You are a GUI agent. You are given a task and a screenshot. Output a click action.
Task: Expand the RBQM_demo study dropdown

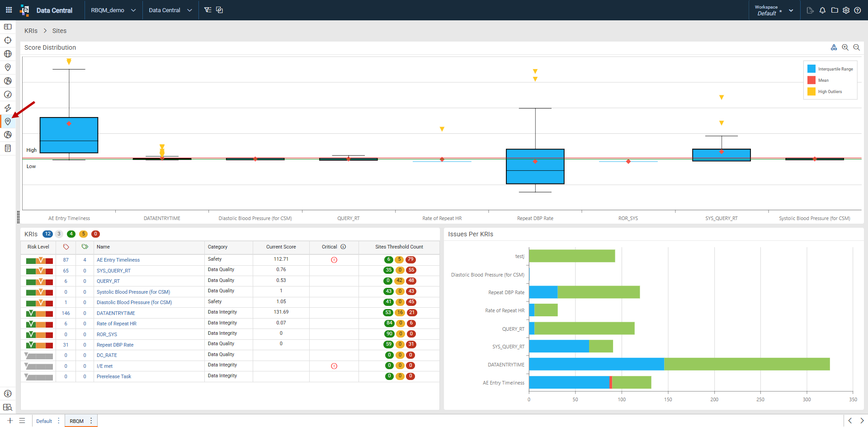pos(133,10)
